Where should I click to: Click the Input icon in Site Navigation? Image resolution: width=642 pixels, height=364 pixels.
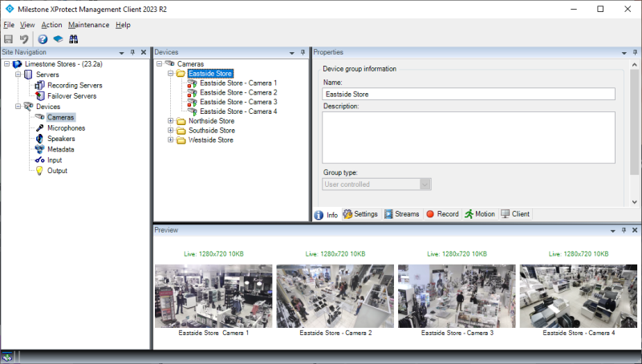(39, 160)
